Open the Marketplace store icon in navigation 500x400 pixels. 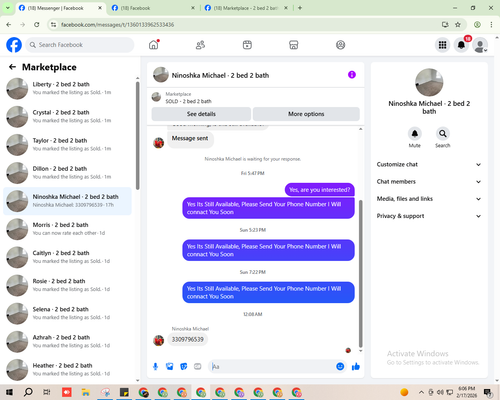[294, 45]
